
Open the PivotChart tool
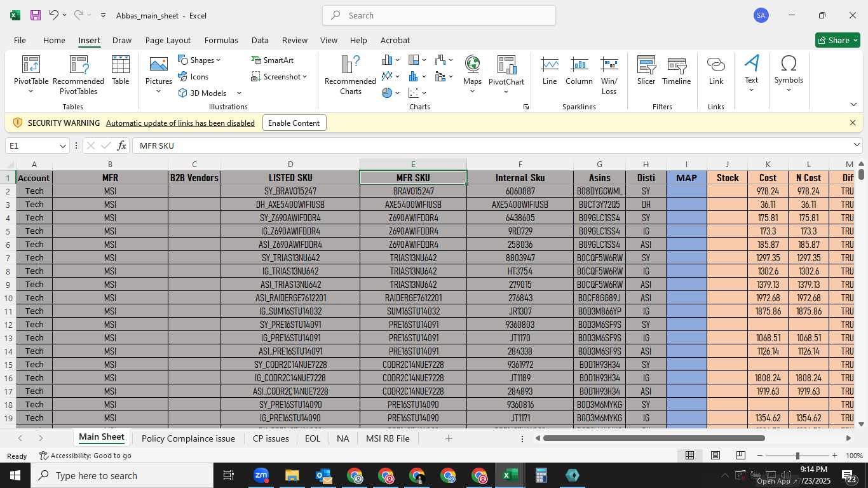(506, 75)
